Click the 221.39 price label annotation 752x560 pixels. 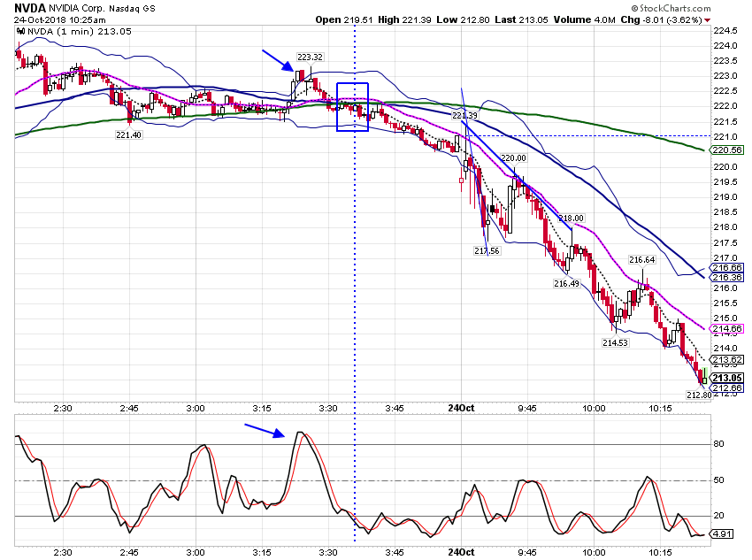tap(464, 115)
